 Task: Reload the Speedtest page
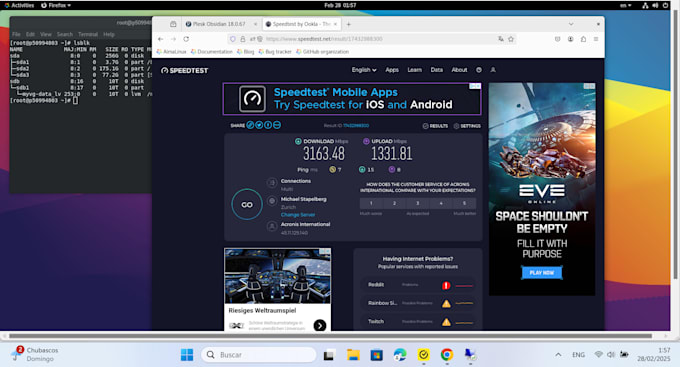[x=186, y=39]
